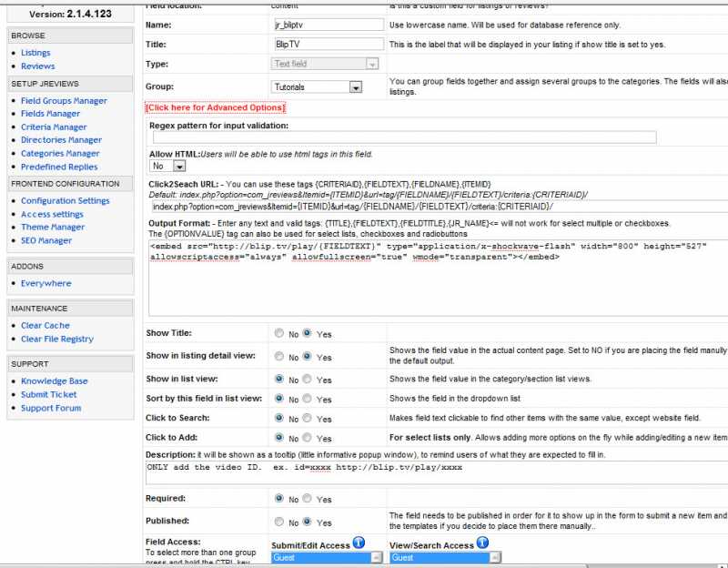Click Submit Ticket
This screenshot has height=568, width=728.
tap(49, 395)
